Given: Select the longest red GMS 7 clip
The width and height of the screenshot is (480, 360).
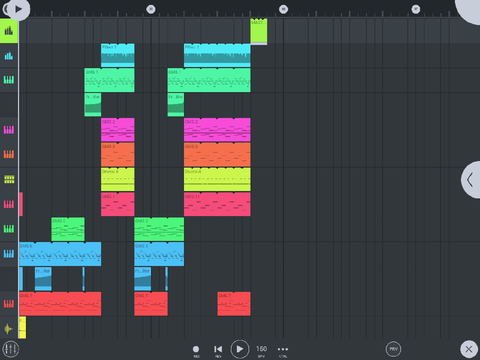Looking at the screenshot, I should 60,304.
